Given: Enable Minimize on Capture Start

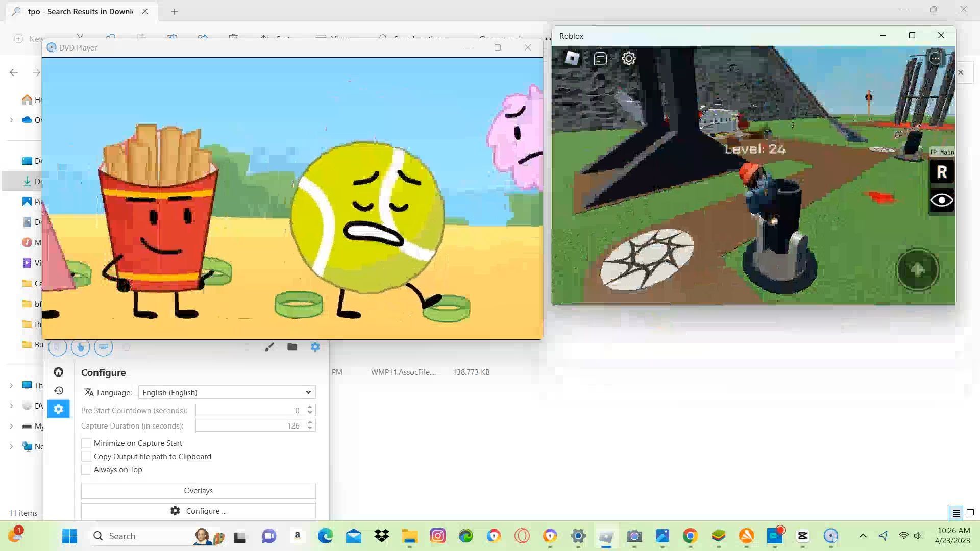Looking at the screenshot, I should click(86, 443).
